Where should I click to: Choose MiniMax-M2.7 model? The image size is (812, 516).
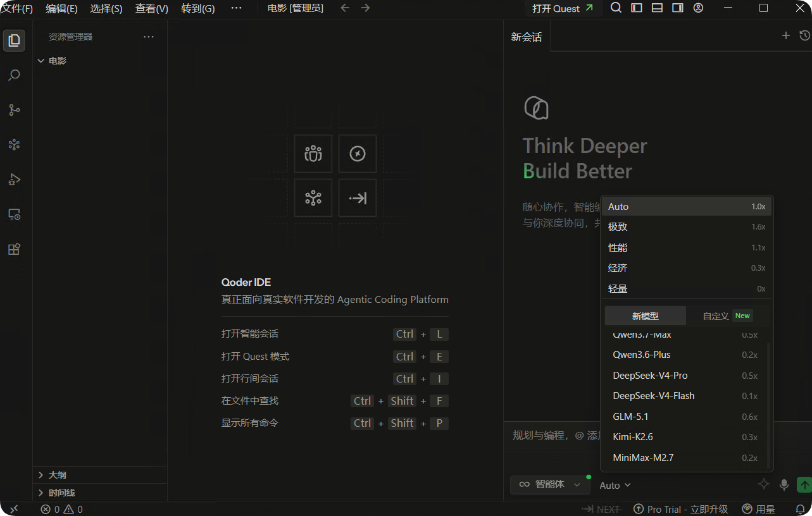(x=685, y=458)
